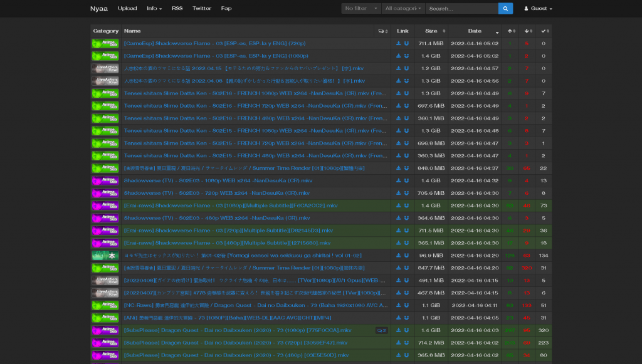This screenshot has width=642, height=364.
Task: Click the Literature category icon on Yomogi sensei row
Action: click(105, 256)
